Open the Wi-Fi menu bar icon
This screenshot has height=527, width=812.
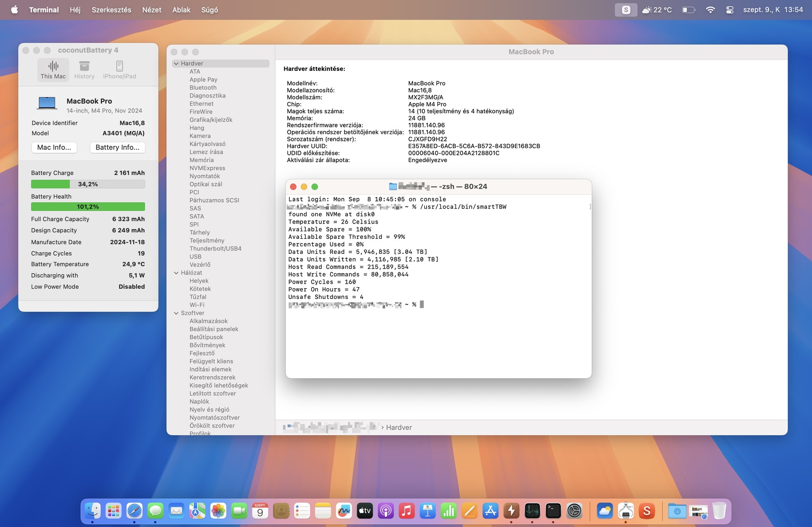pos(710,9)
